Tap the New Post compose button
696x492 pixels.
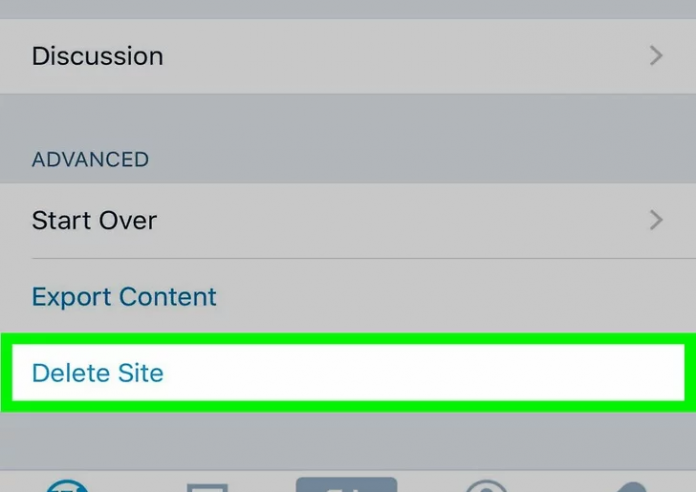(x=346, y=485)
